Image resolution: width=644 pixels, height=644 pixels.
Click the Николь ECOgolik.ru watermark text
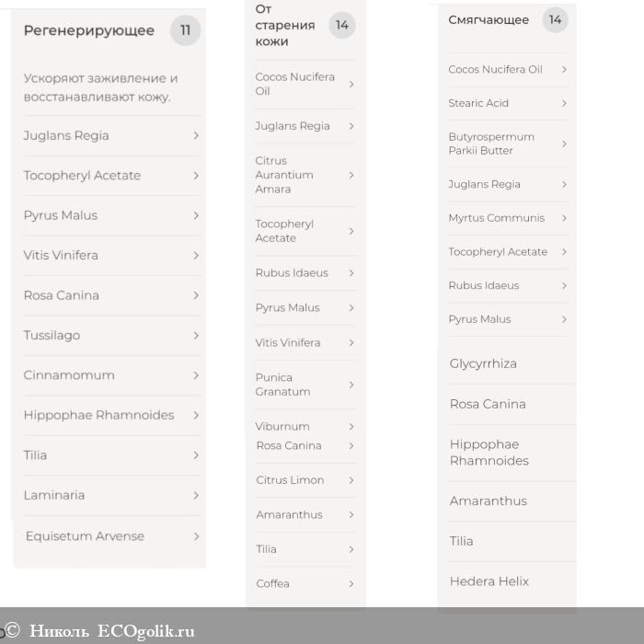(x=111, y=631)
